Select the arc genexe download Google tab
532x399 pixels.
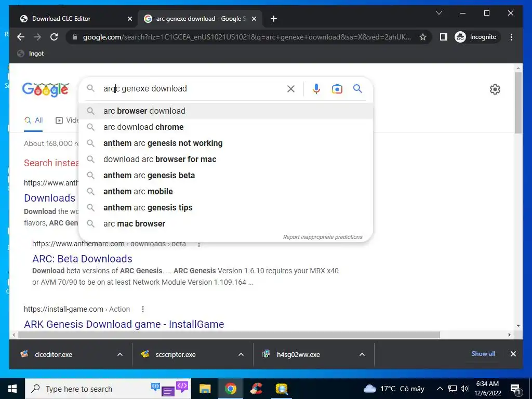(201, 19)
